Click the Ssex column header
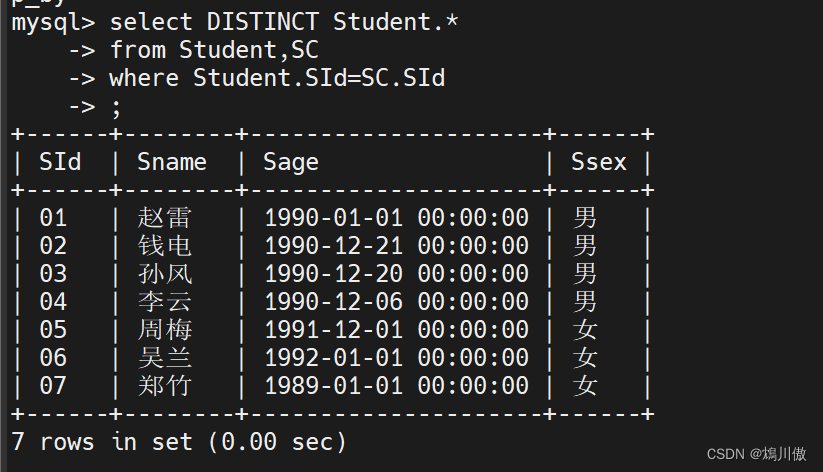 pyautogui.click(x=599, y=162)
